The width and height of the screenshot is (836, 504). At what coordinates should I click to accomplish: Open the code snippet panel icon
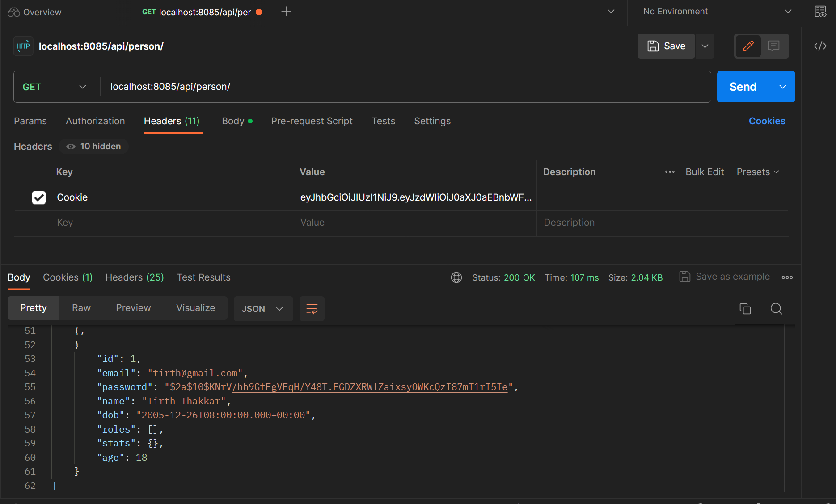pyautogui.click(x=820, y=46)
